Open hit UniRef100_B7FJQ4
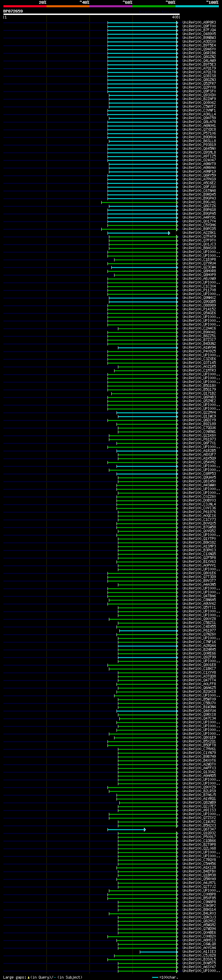 click(x=199, y=30)
